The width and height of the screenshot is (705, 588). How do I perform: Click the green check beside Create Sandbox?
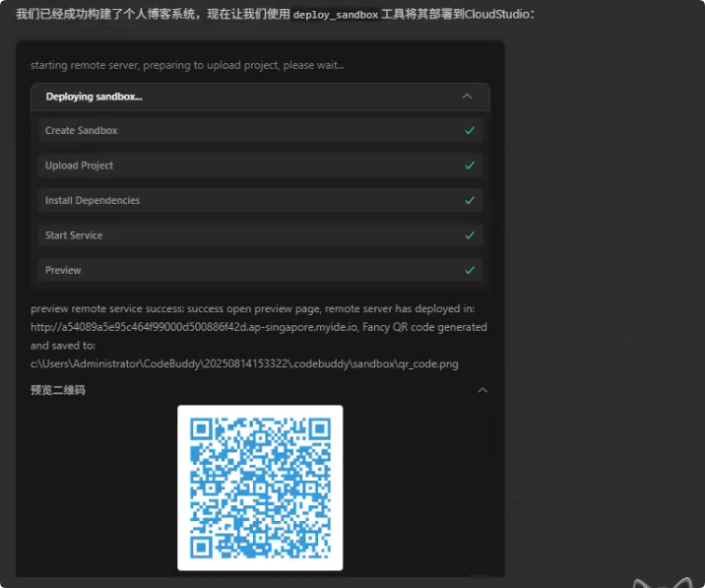pyautogui.click(x=470, y=130)
